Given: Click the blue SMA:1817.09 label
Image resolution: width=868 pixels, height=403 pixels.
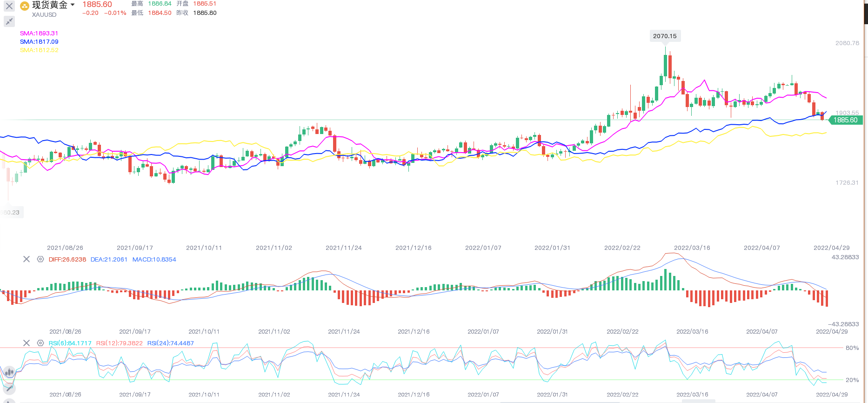Looking at the screenshot, I should click(39, 42).
